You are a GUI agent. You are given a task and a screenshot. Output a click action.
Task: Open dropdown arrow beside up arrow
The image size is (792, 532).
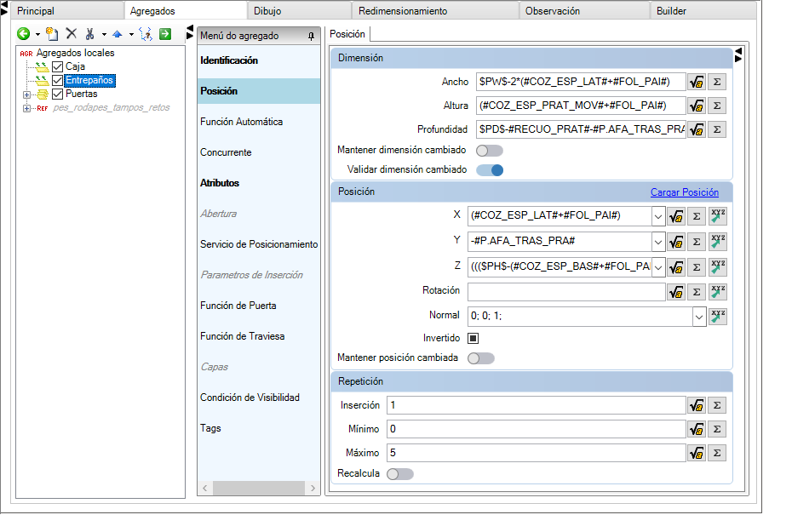[x=131, y=34]
